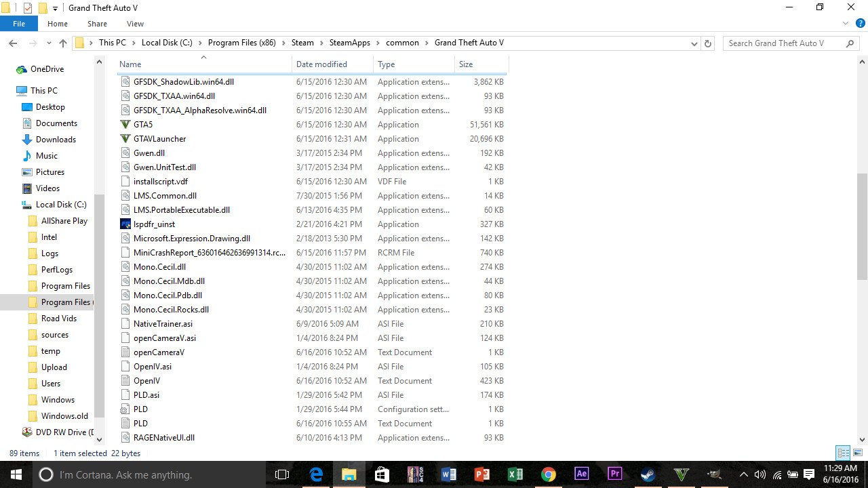The height and width of the screenshot is (488, 868).
Task: Switch to the Share ribbon tab
Action: click(x=97, y=24)
